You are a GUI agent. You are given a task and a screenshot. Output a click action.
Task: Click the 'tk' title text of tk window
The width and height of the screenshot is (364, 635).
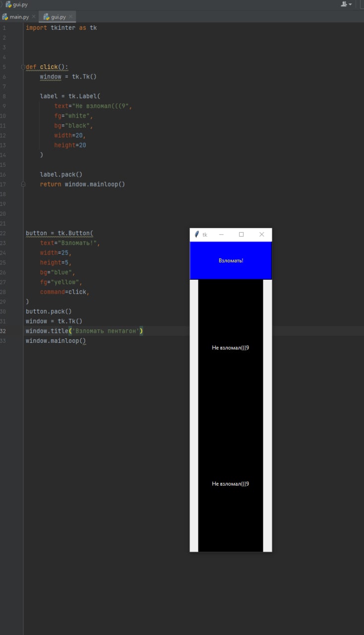coord(205,235)
